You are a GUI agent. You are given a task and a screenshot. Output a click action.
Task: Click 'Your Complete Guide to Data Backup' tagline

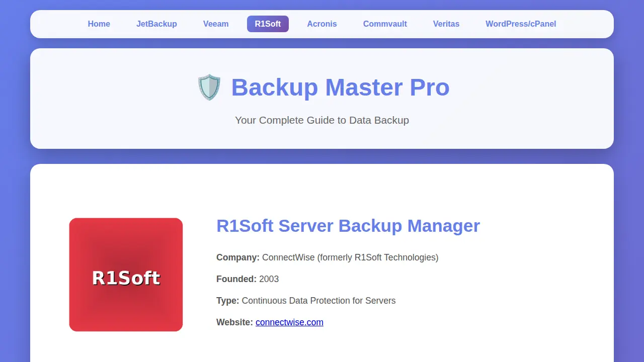[322, 120]
